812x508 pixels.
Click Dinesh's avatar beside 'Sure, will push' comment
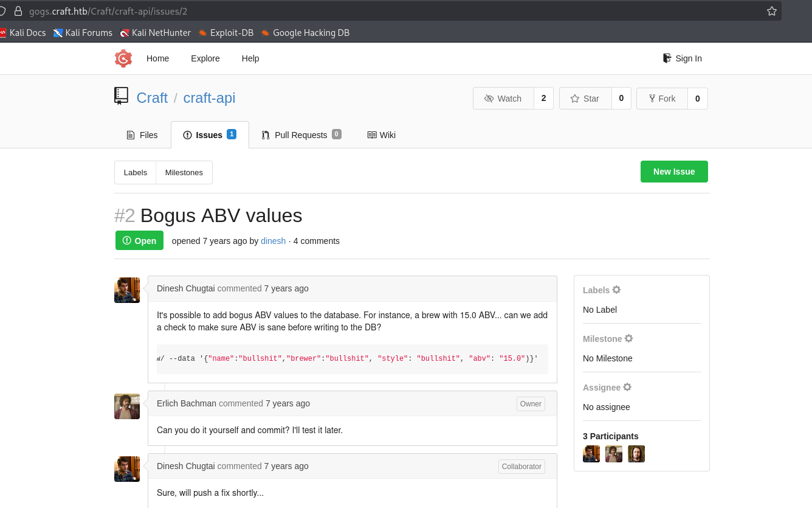pos(127,469)
